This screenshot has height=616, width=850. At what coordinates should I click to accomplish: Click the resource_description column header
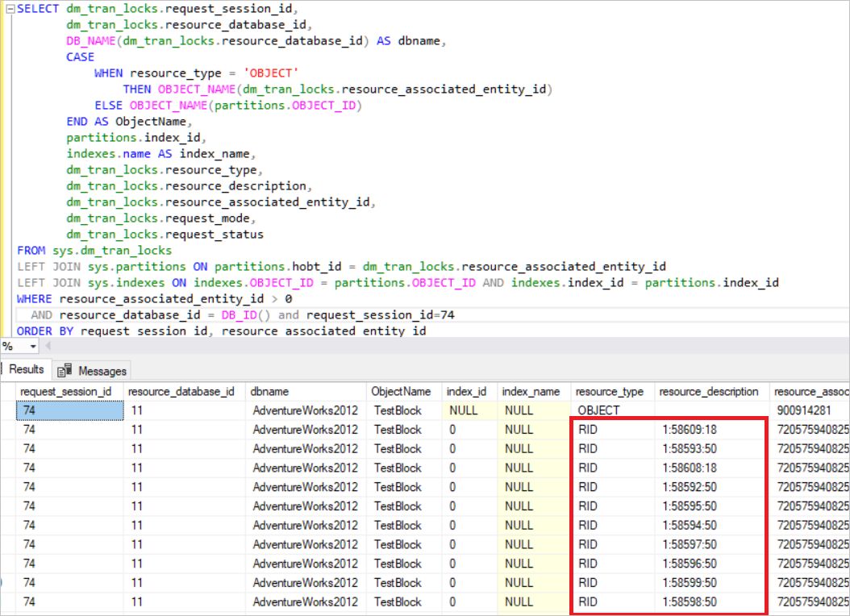709,391
